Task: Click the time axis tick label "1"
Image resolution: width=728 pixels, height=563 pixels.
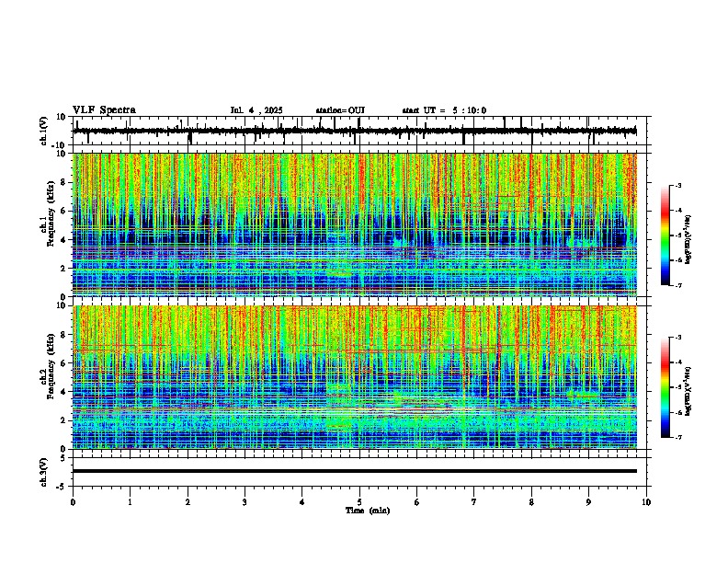Action: [130, 501]
